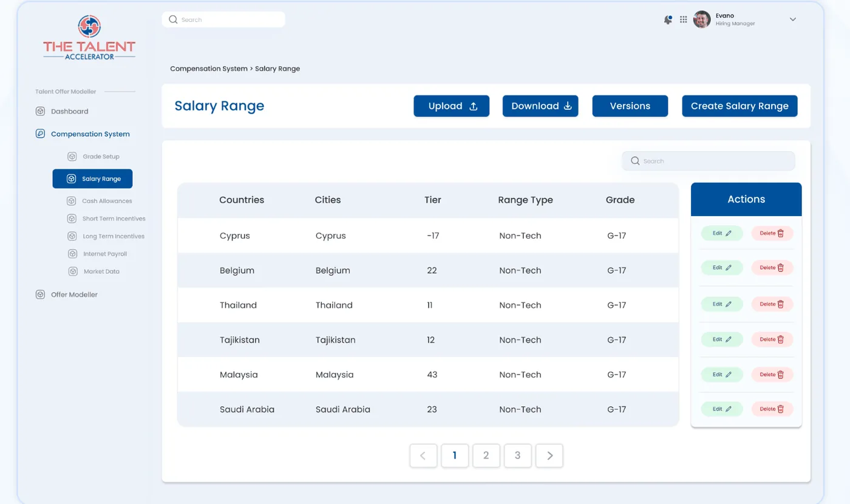Click the Tier column header
This screenshot has width=850, height=504.
pyautogui.click(x=433, y=200)
